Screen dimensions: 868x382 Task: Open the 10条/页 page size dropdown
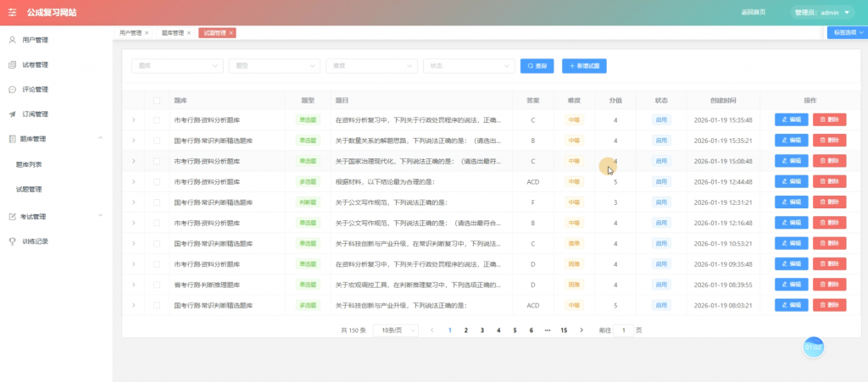[x=396, y=330]
